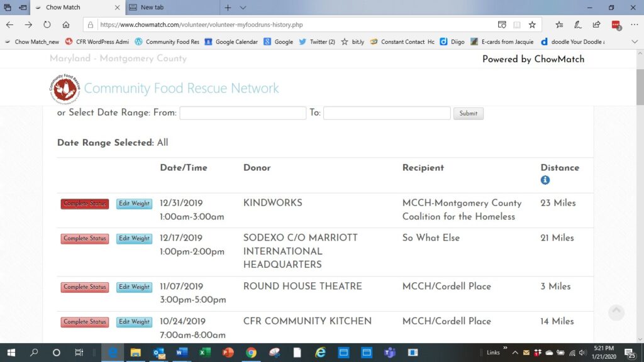Open the doodle Your Doodle bookmark
The height and width of the screenshot is (362, 644).
point(572,42)
